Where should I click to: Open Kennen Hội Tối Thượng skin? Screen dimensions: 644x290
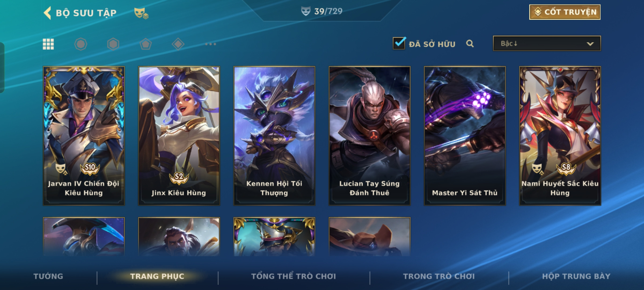(x=274, y=136)
